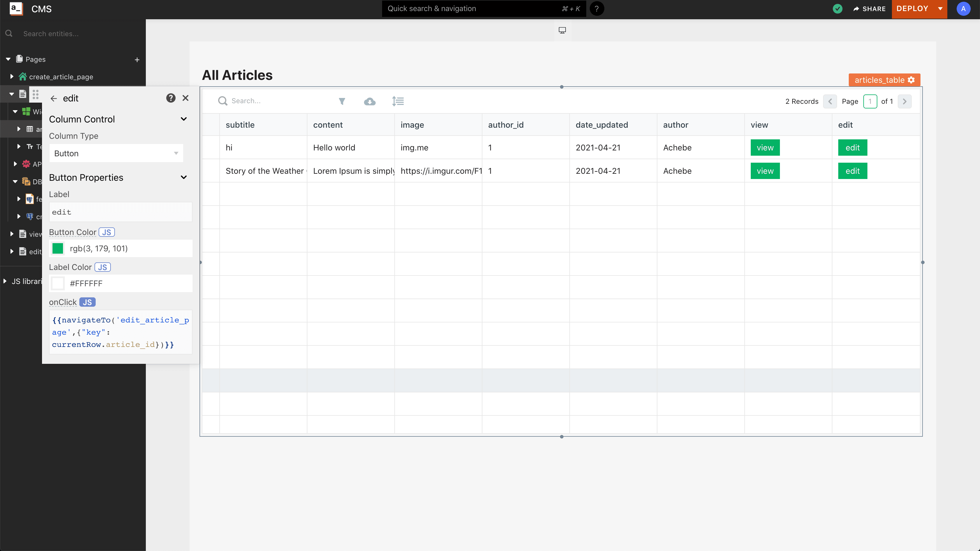The width and height of the screenshot is (980, 551).
Task: Open the Column Type Button dropdown
Action: point(116,153)
